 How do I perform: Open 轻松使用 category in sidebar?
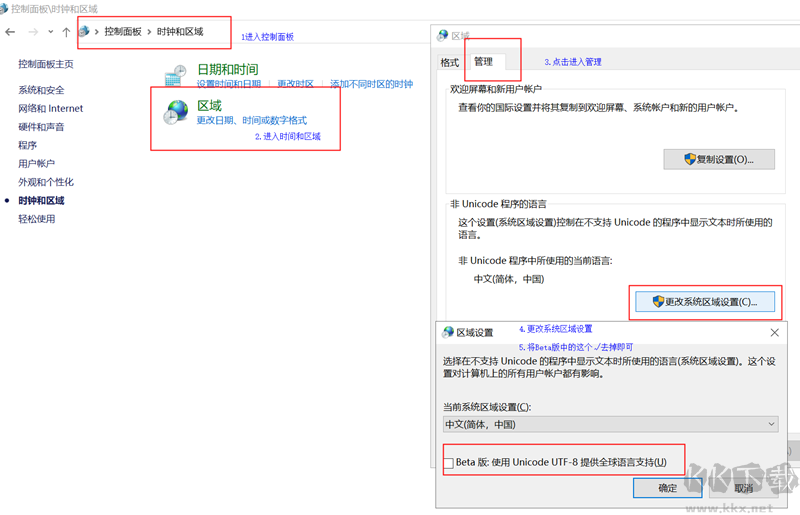click(x=37, y=219)
